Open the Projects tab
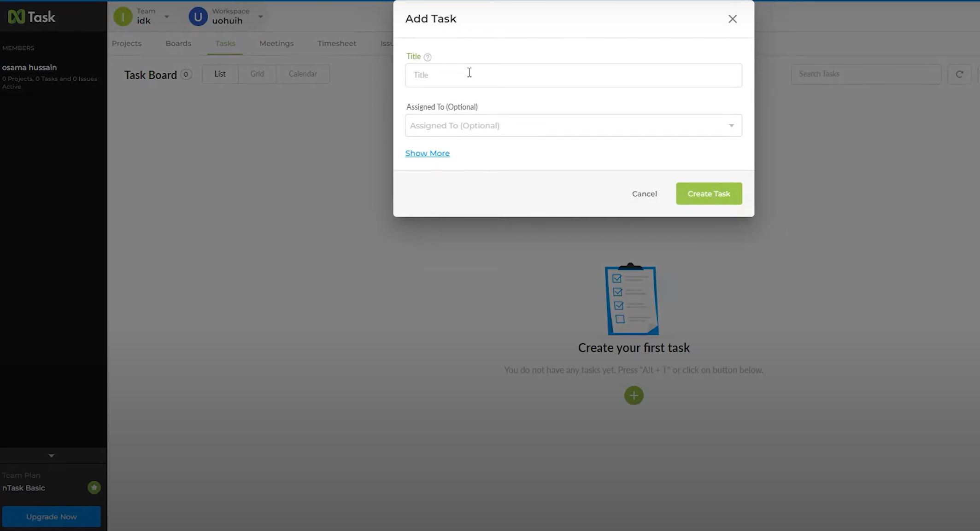 tap(126, 43)
